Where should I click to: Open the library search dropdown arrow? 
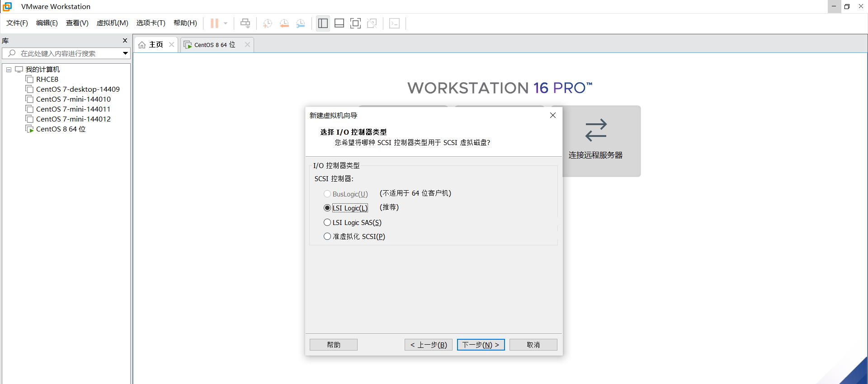click(x=125, y=53)
